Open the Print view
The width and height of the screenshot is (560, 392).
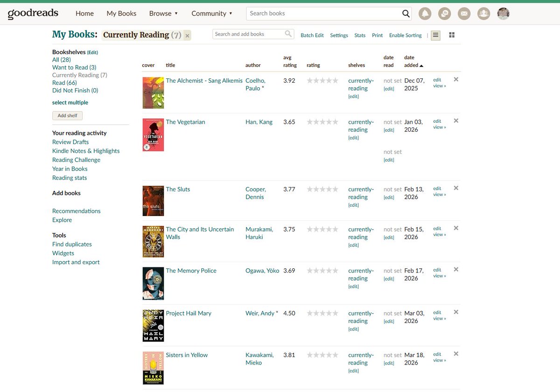[x=377, y=35]
